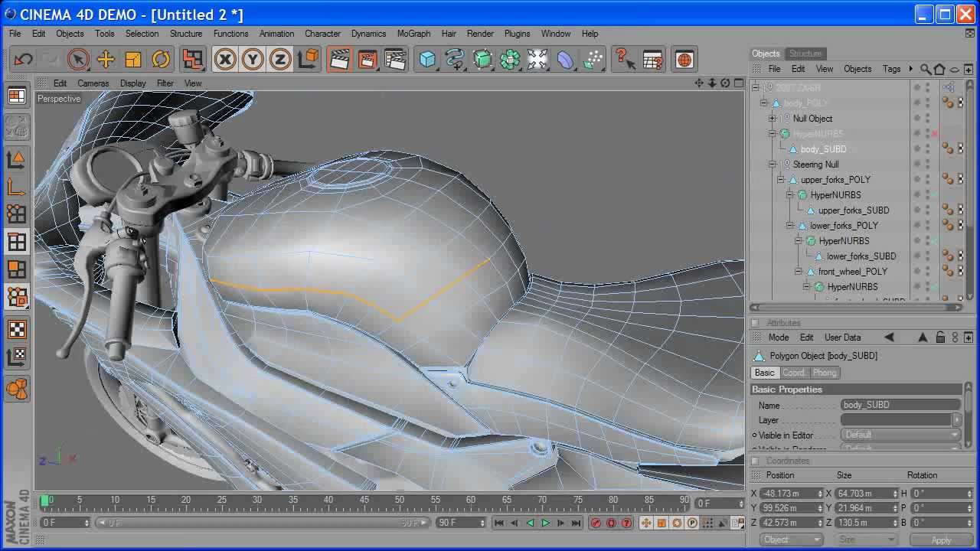980x551 pixels.
Task: Switch to the Coord. attribute tab
Action: coord(793,373)
